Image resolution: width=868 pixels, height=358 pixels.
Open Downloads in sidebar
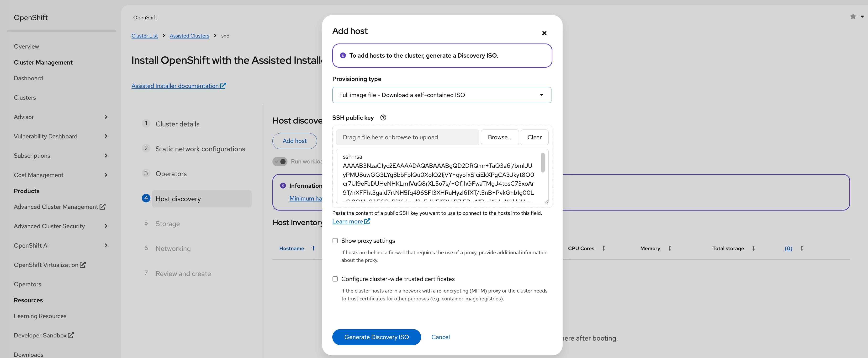(29, 354)
